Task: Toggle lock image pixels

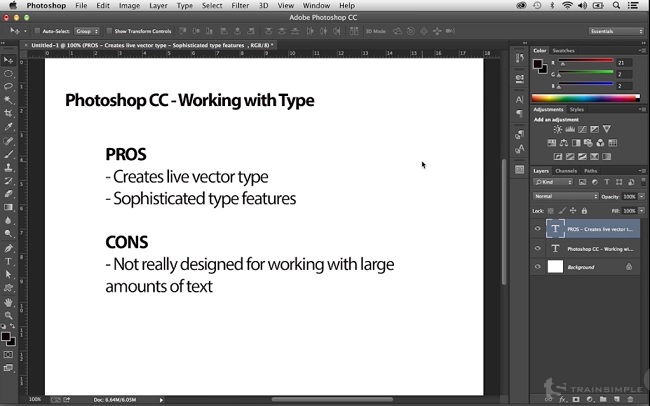Action: pyautogui.click(x=562, y=211)
